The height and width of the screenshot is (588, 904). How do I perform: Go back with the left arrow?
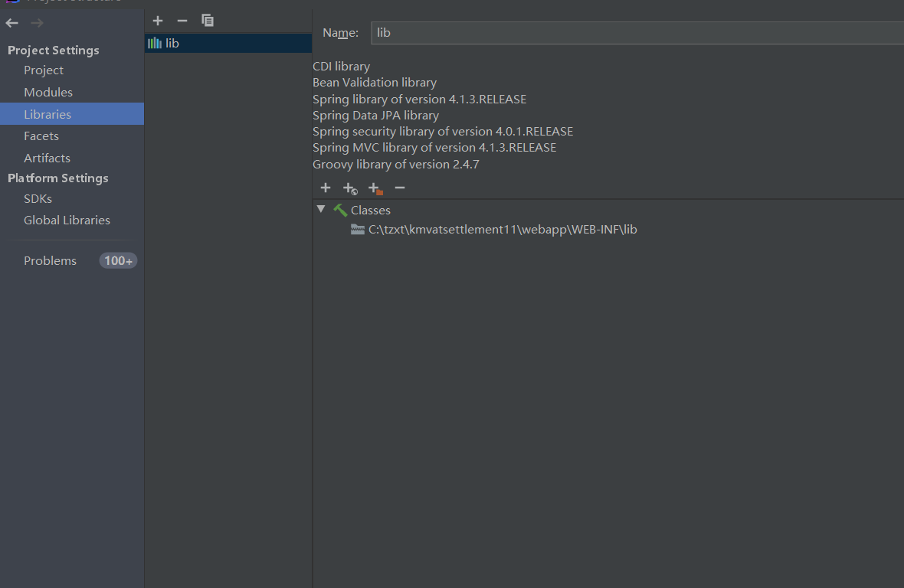coord(11,23)
